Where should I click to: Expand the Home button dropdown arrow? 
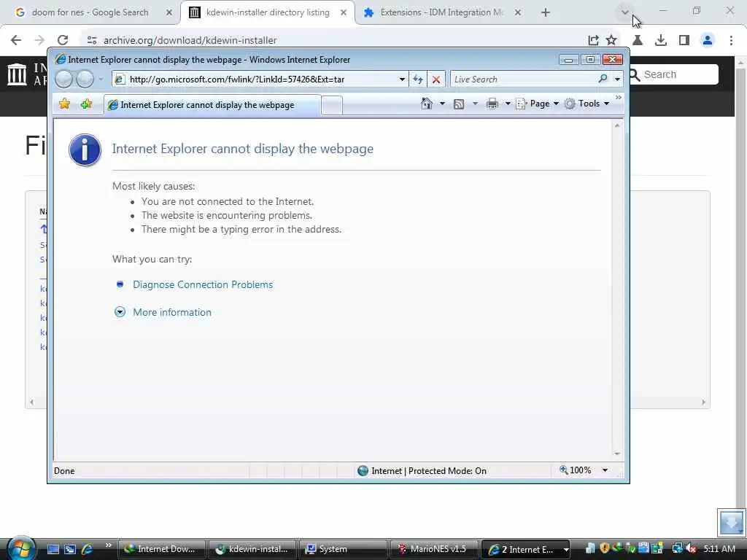(442, 104)
